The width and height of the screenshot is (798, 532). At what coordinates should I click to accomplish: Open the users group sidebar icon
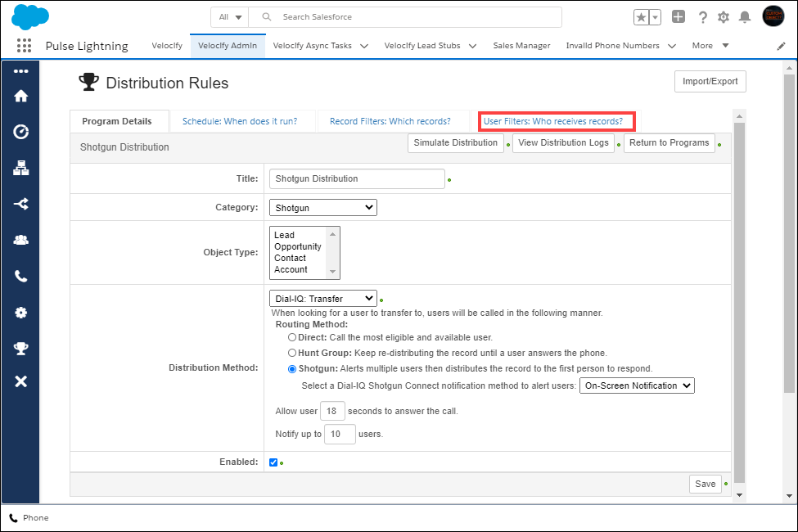[20, 240]
